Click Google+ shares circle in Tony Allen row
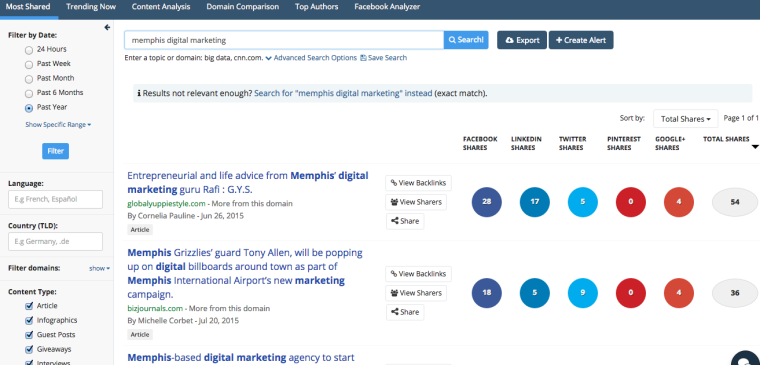Viewport: 760px width, 365px height. (x=679, y=293)
